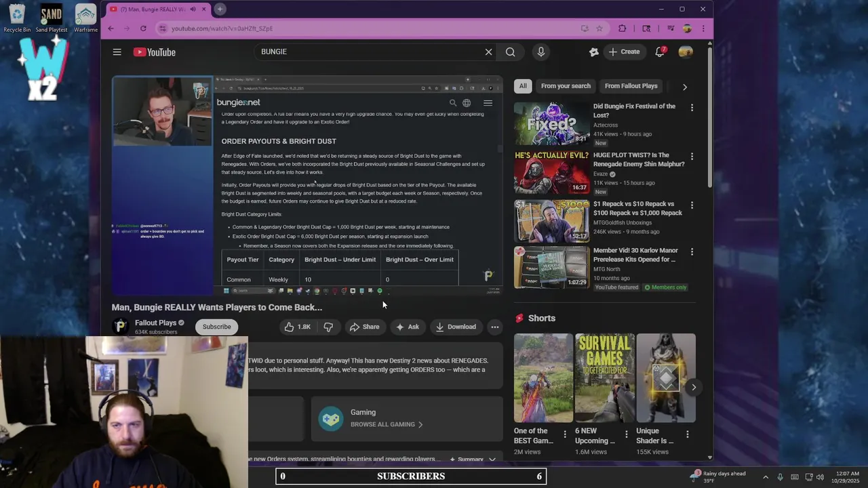The width and height of the screenshot is (868, 488).
Task: Open options for the Unique Shader short
Action: (x=687, y=434)
